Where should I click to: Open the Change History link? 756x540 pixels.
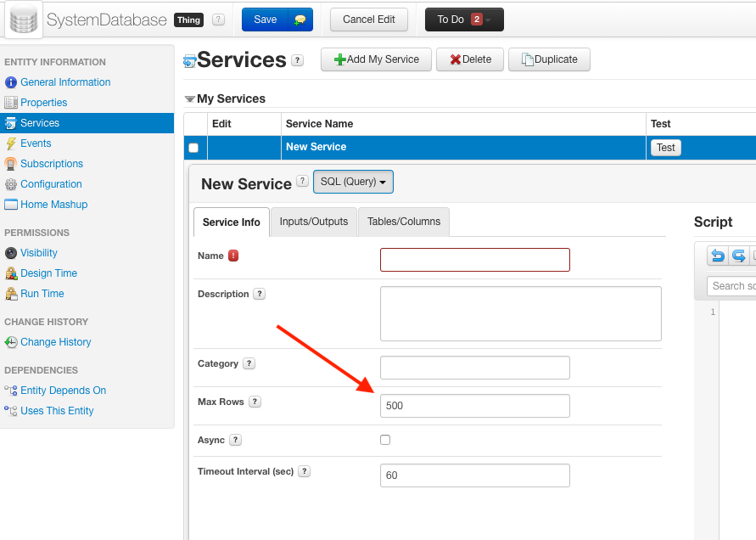55,341
